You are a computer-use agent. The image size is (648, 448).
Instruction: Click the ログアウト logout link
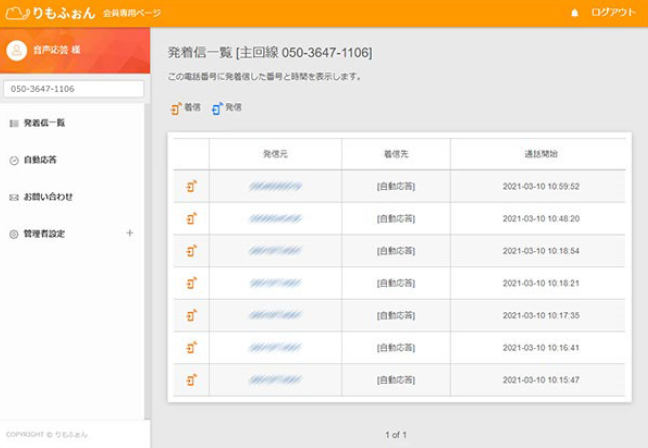tap(613, 12)
